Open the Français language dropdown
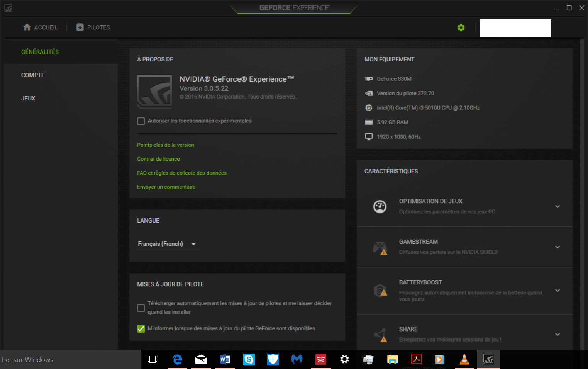 [x=168, y=244]
